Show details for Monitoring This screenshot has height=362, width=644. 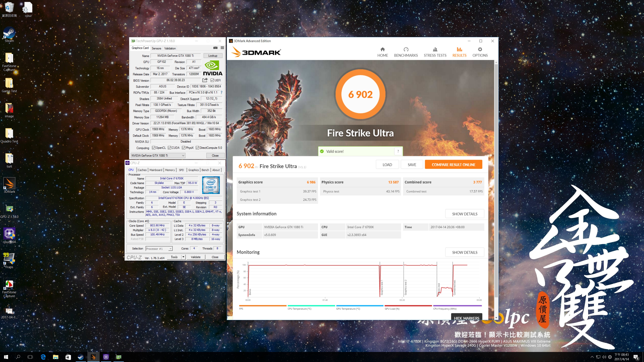pyautogui.click(x=465, y=252)
